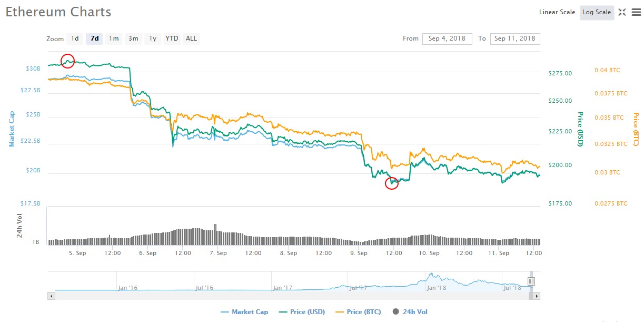Edit the To date field Sep 11, 2018
Screen dimensions: 644x322
515,38
